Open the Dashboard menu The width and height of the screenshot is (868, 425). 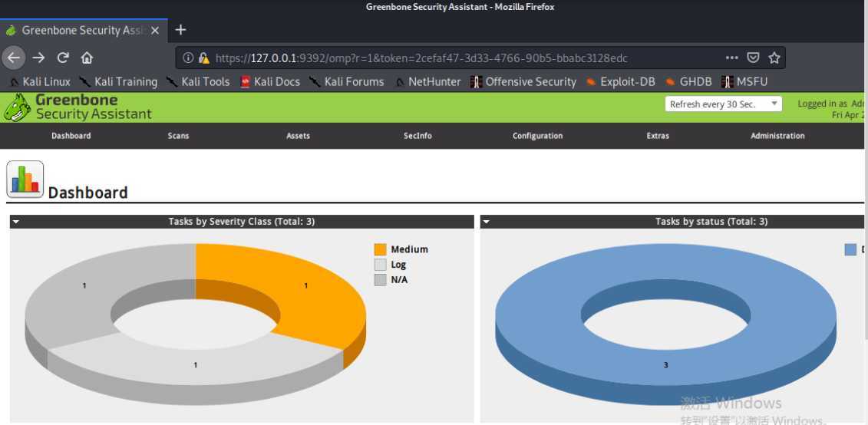click(71, 136)
